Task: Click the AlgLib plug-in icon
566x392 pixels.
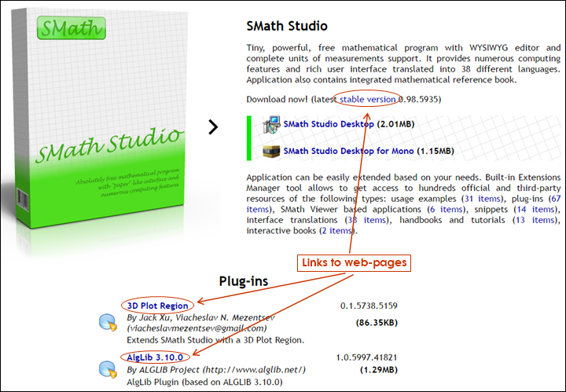Action: coord(108,368)
